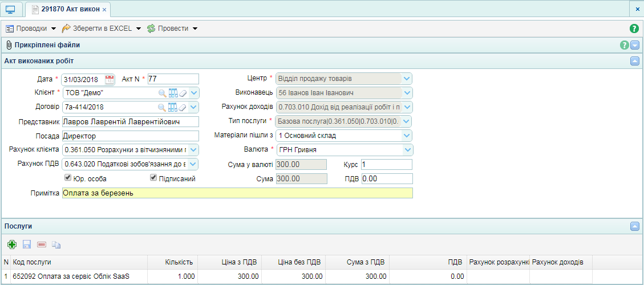Screen dimensions: 644x285
Task: Expand the Прикріплені файли panel
Action: [635, 45]
